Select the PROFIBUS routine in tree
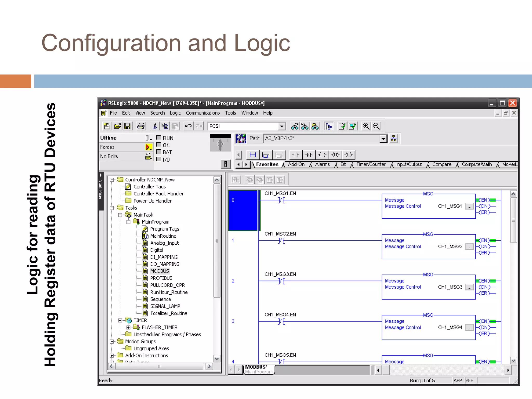 pos(161,278)
